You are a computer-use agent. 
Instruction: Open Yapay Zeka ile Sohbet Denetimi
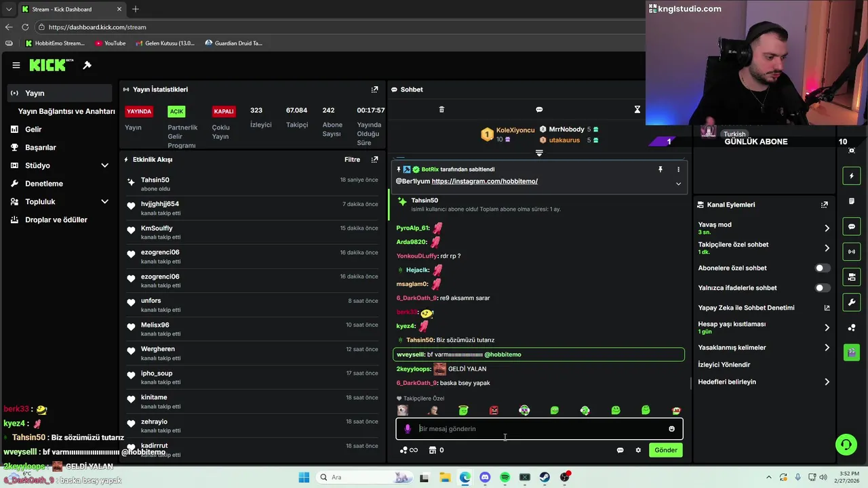click(x=764, y=308)
